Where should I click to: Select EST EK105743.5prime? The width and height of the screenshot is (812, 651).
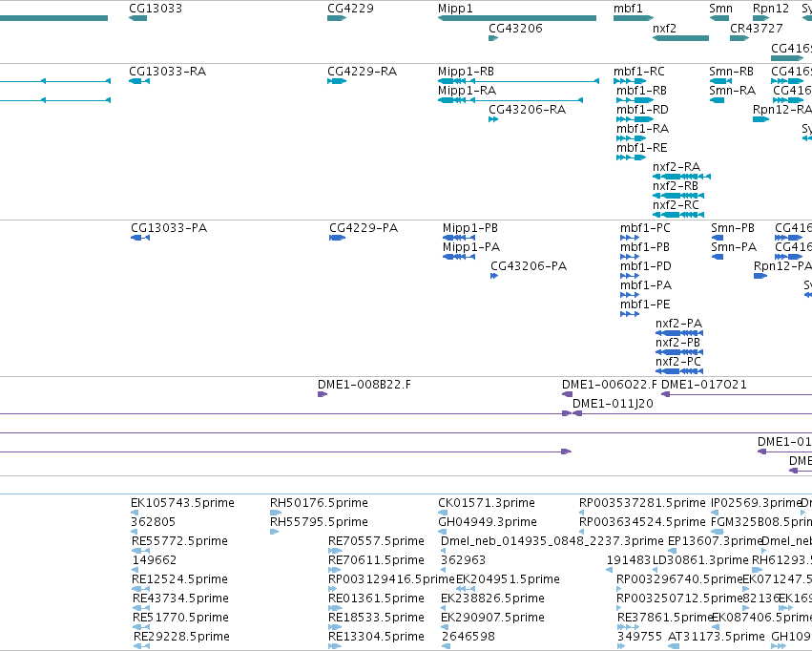coord(135,513)
